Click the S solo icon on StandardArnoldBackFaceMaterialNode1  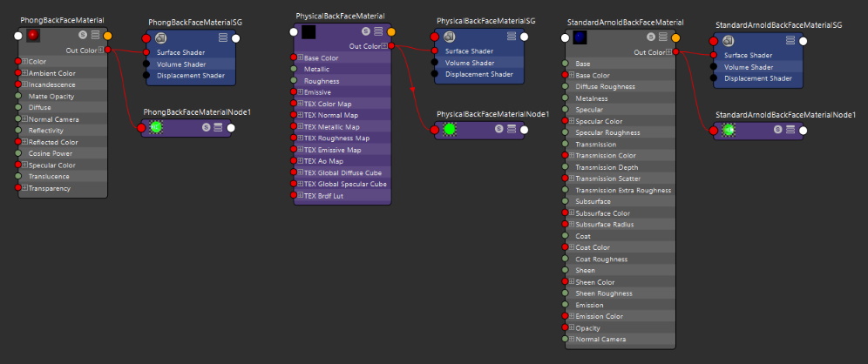coord(778,130)
